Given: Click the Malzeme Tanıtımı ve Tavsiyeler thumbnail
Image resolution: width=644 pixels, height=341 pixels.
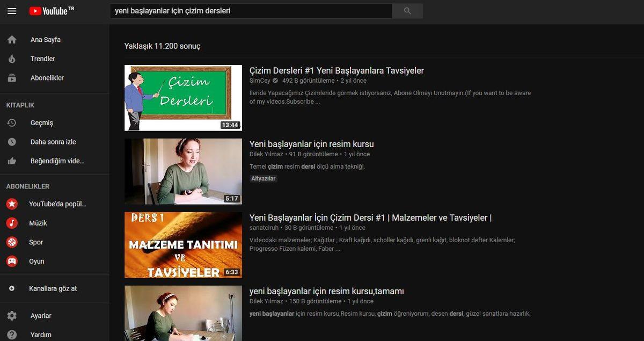Looking at the screenshot, I should point(183,244).
